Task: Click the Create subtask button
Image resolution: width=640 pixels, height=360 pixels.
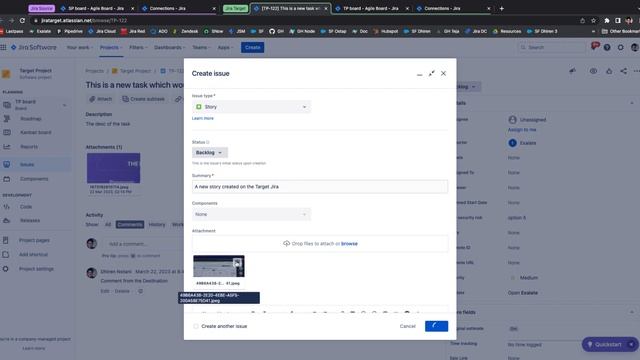Action: (x=144, y=99)
